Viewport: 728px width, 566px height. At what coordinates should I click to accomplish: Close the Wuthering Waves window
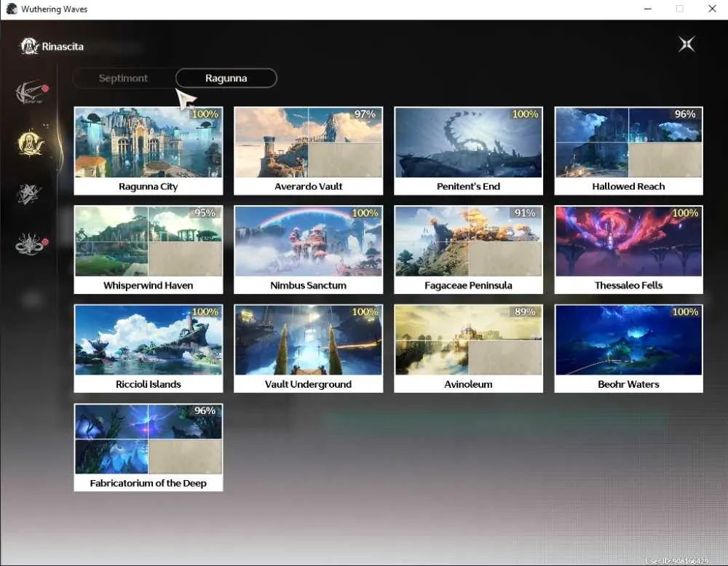click(712, 9)
